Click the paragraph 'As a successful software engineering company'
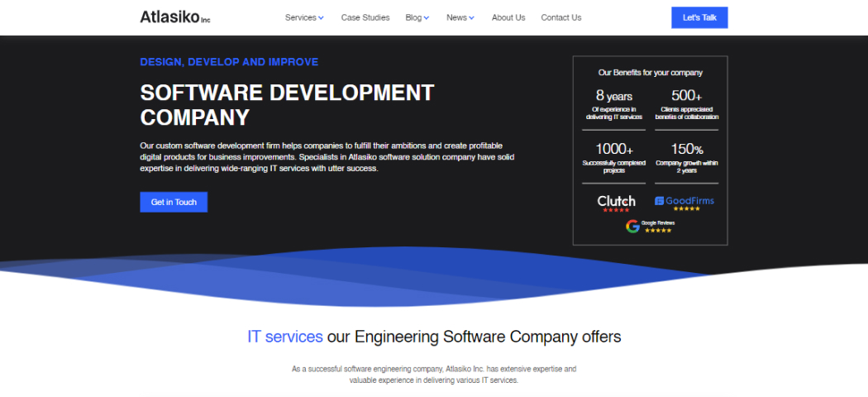 (434, 375)
